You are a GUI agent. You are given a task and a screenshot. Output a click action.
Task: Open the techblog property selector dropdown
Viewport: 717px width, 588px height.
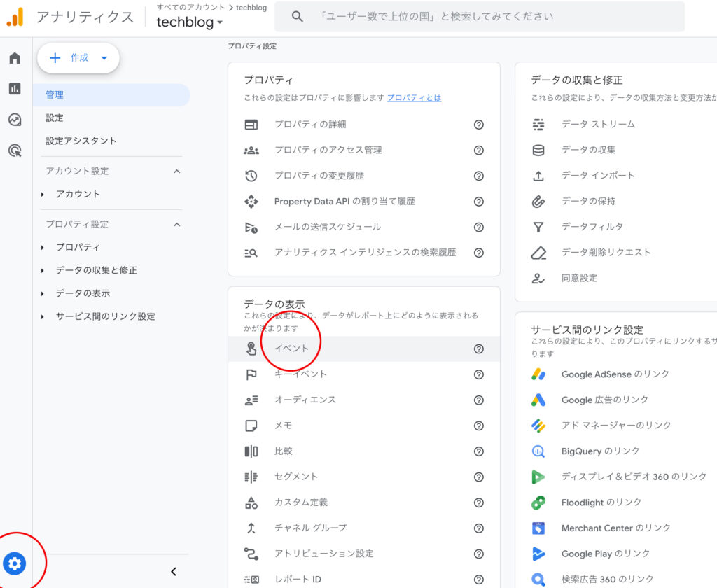[x=189, y=22]
